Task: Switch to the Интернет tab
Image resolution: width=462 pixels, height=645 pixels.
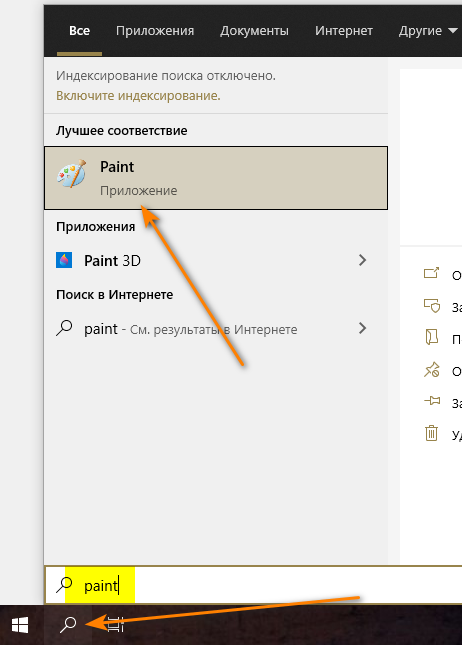Action: pos(344,31)
